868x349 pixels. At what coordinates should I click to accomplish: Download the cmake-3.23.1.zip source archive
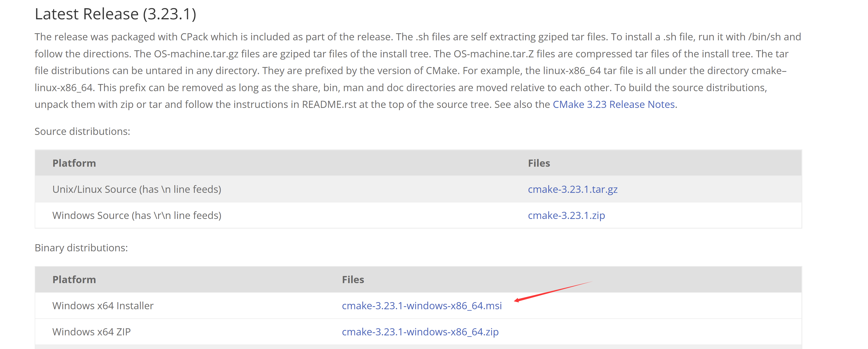coord(566,215)
